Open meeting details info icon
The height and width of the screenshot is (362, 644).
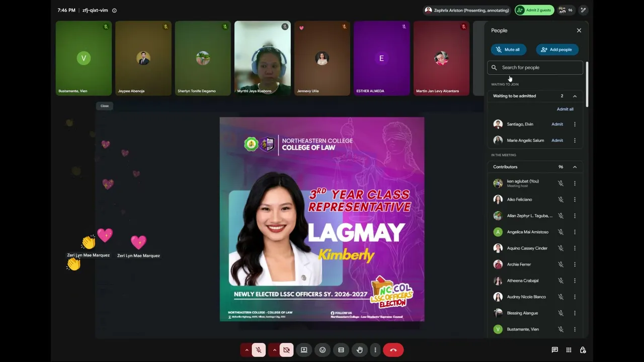[114, 11]
